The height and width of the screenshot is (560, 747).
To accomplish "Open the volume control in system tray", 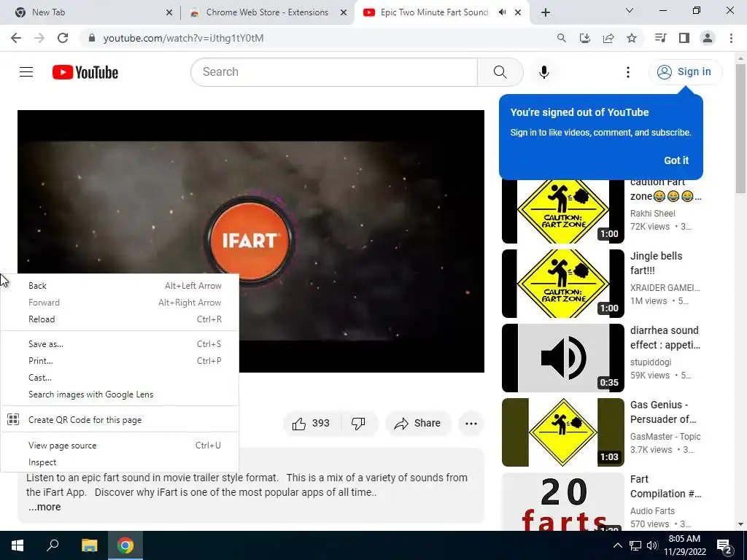I will [652, 545].
